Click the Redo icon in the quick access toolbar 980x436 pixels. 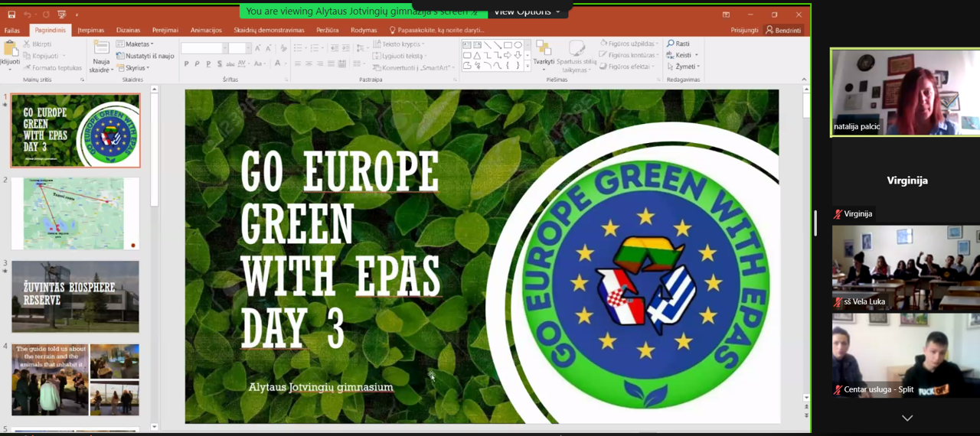[x=46, y=15]
